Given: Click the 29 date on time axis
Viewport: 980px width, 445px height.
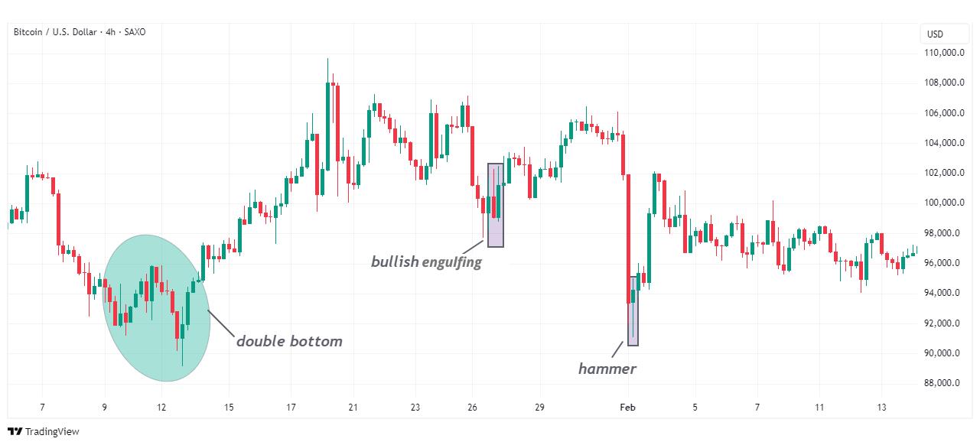Looking at the screenshot, I should click(539, 408).
